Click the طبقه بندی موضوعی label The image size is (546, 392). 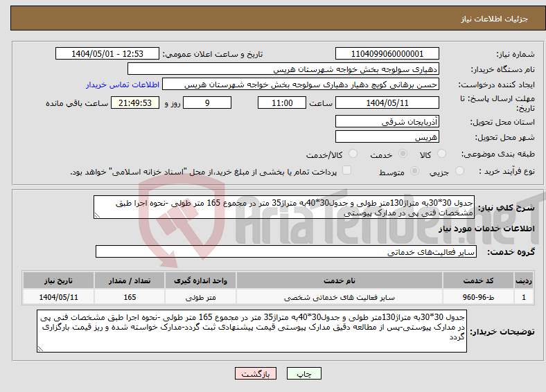(x=498, y=154)
